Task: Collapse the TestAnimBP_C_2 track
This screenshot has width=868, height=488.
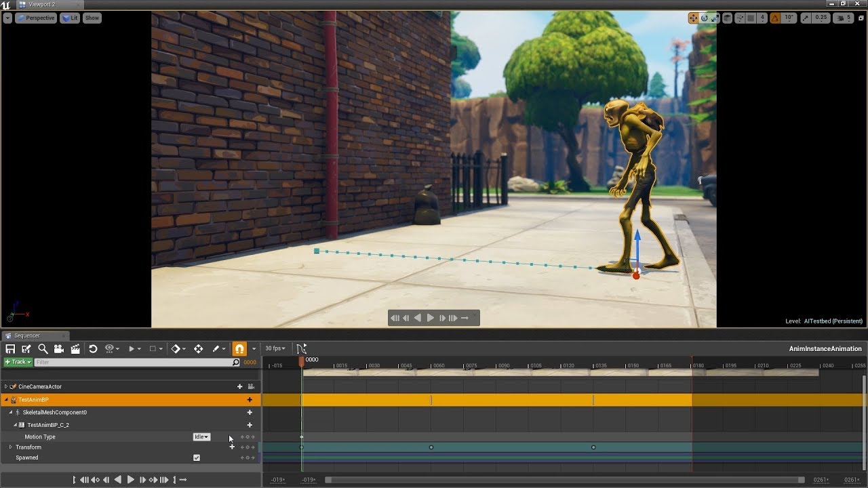Action: 15,425
